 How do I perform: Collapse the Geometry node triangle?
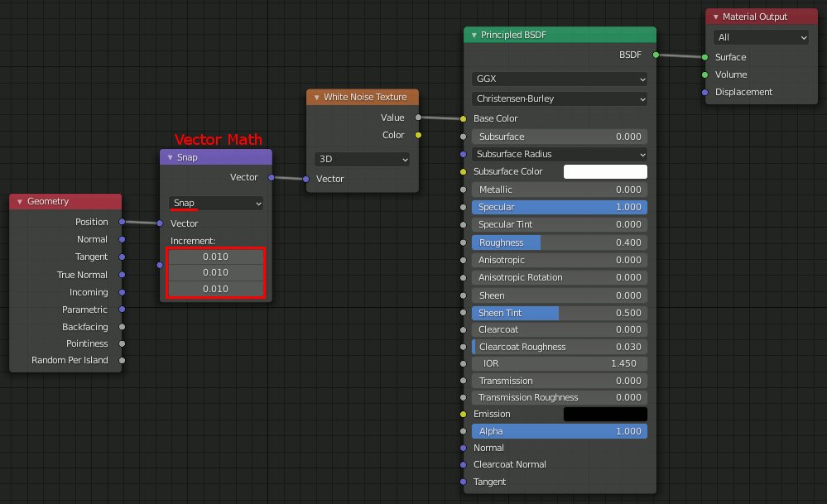click(20, 201)
